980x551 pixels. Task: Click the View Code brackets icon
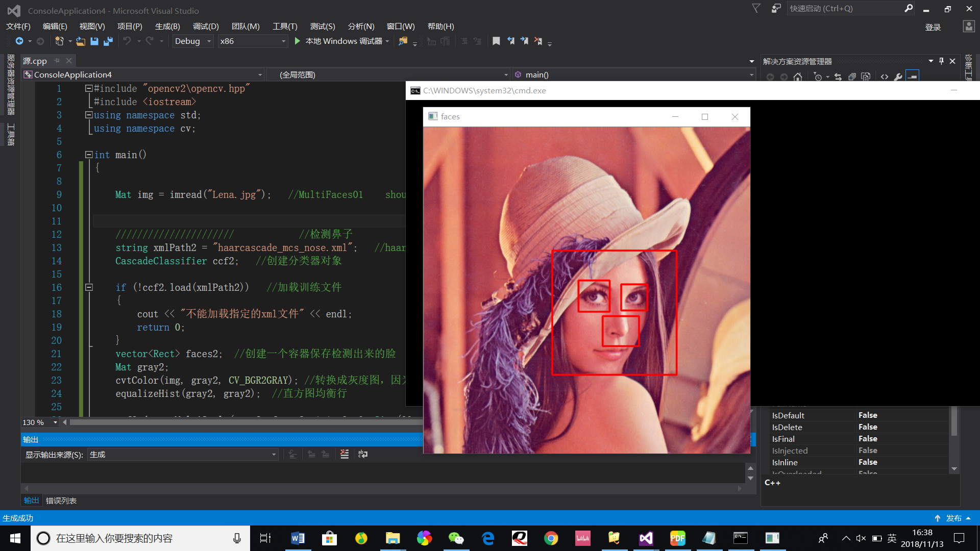885,77
